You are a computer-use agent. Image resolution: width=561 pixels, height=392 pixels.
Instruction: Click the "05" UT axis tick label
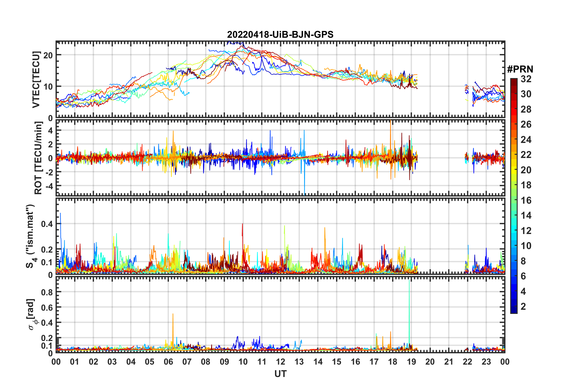(150, 362)
